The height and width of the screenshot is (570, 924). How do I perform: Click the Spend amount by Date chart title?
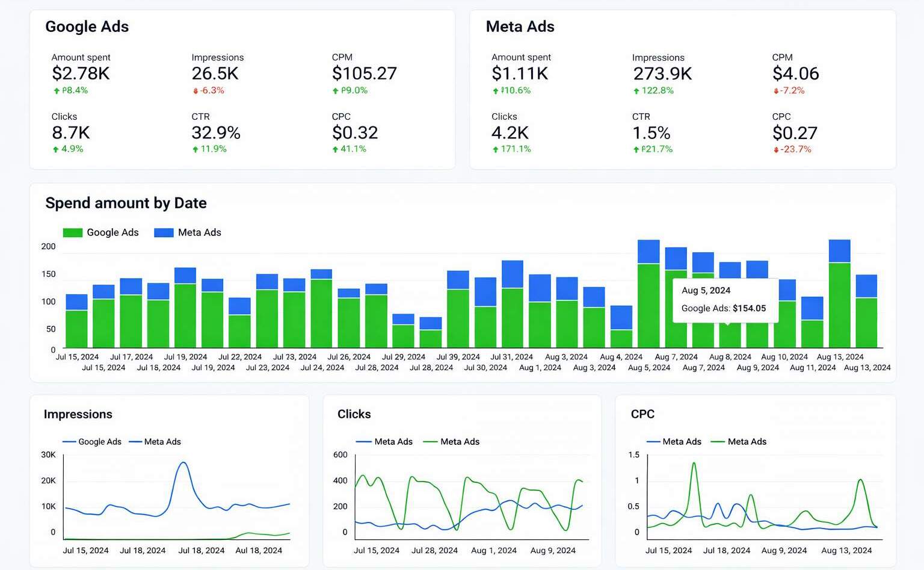[126, 203]
